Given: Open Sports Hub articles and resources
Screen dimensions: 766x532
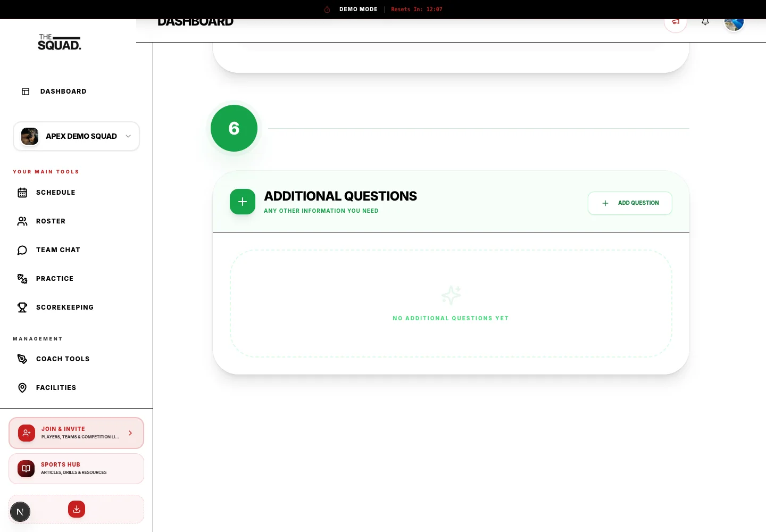Looking at the screenshot, I should [x=76, y=469].
